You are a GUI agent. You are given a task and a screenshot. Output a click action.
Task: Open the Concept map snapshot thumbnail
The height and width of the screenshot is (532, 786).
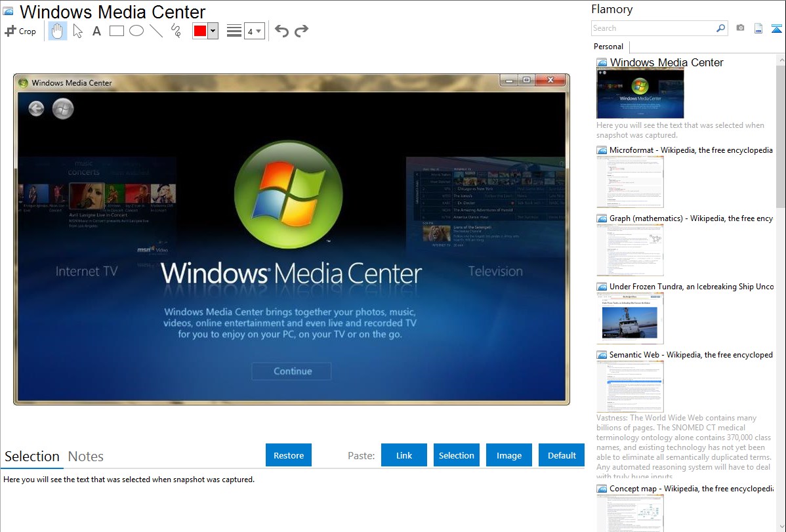click(x=630, y=513)
